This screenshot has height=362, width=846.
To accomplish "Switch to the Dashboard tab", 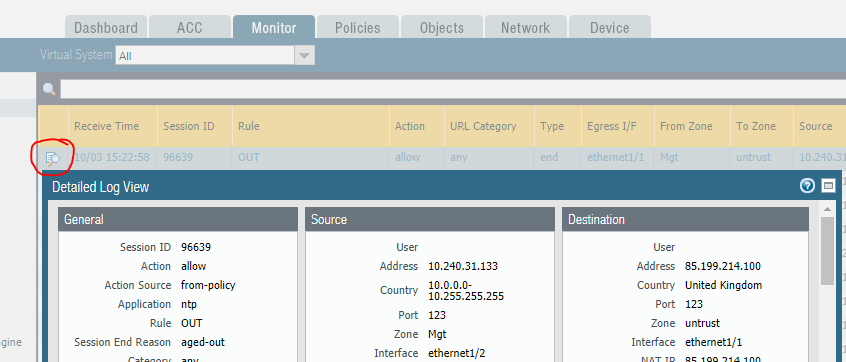I will click(x=106, y=28).
